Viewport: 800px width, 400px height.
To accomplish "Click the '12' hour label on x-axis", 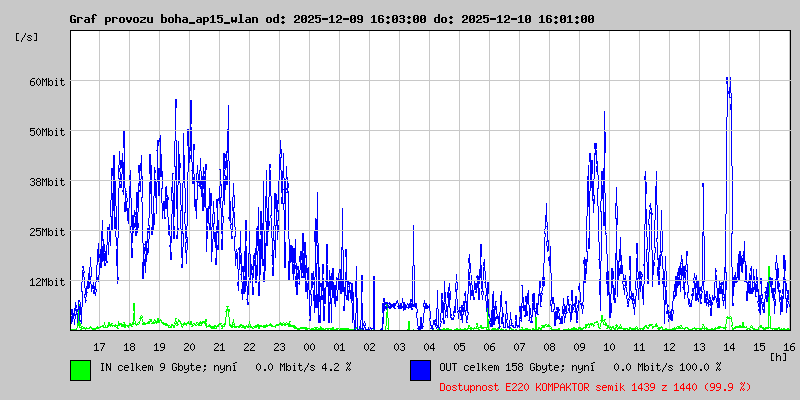I will pyautogui.click(x=669, y=347).
